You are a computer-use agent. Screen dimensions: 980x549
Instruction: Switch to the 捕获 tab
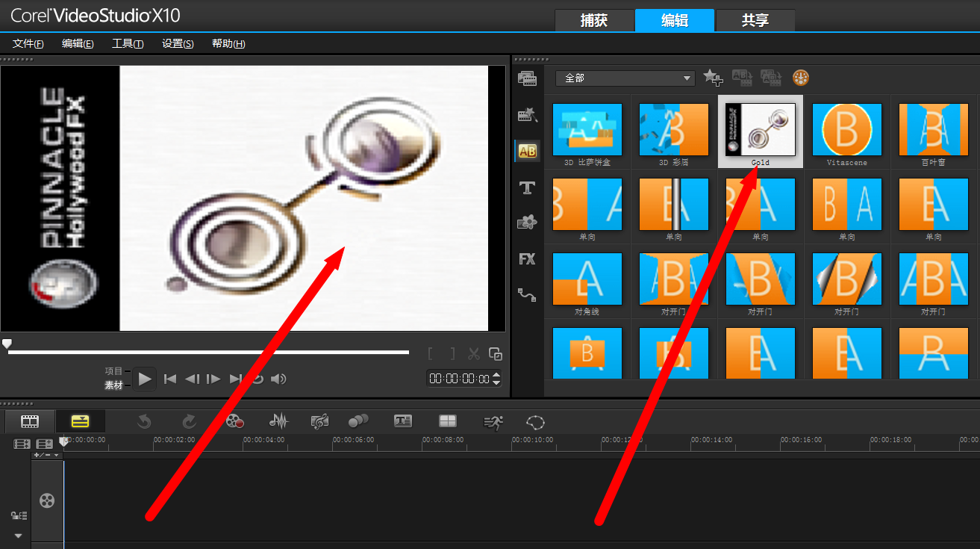pos(594,20)
